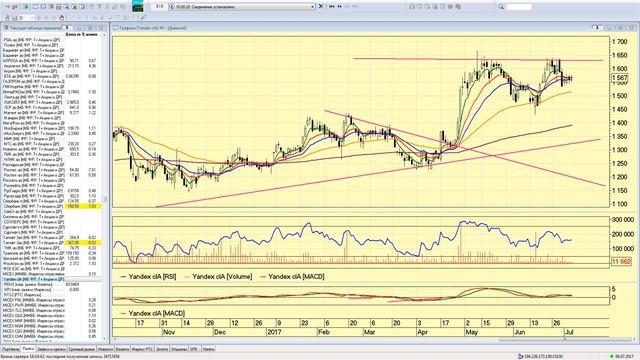This screenshot has width=640, height=360.
Task: Select the Yandex clA row in the parameters table
Action: pyautogui.click(x=52, y=279)
